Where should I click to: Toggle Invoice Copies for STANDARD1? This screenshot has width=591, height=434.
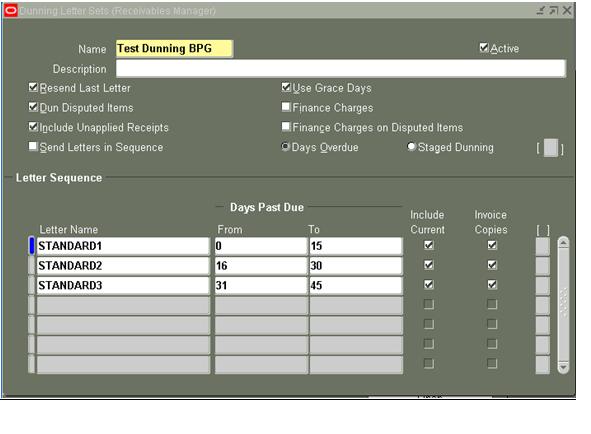tap(492, 245)
